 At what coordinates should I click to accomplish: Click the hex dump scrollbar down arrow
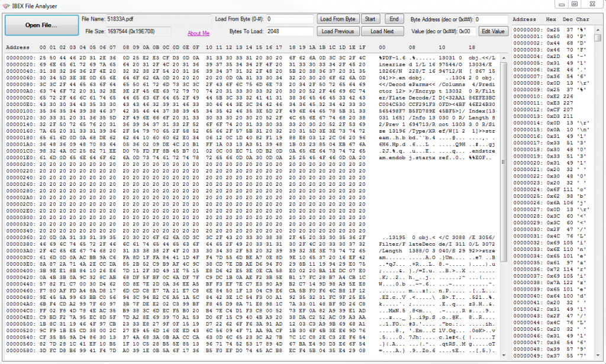(504, 355)
